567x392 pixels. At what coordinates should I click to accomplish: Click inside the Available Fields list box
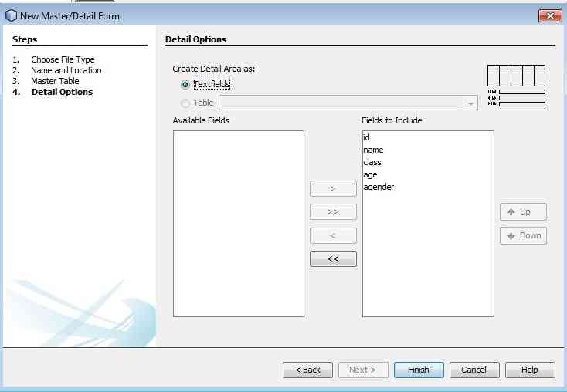tap(239, 224)
